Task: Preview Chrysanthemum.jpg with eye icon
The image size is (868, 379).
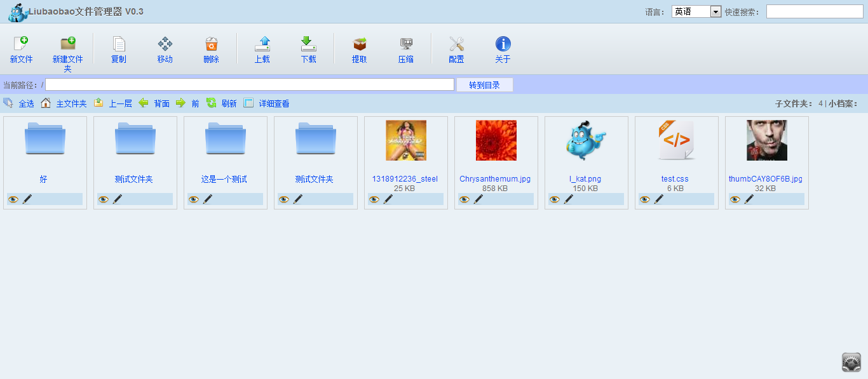Action: pos(465,199)
